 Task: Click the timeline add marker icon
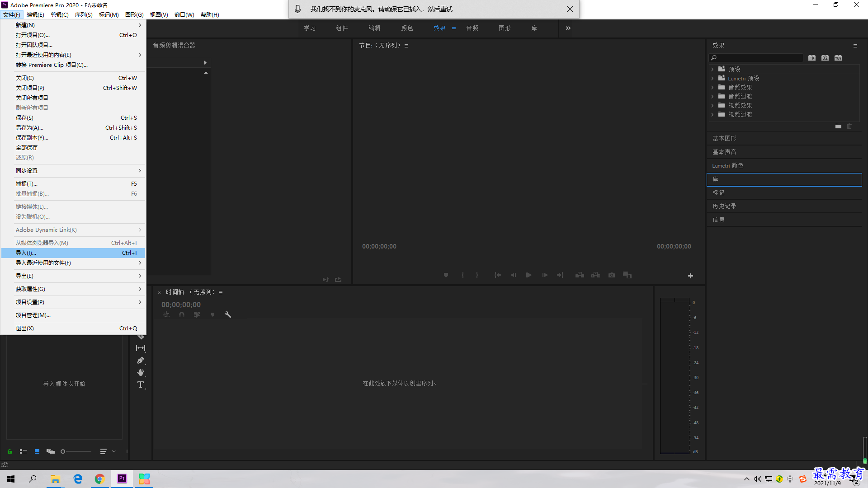pos(212,314)
